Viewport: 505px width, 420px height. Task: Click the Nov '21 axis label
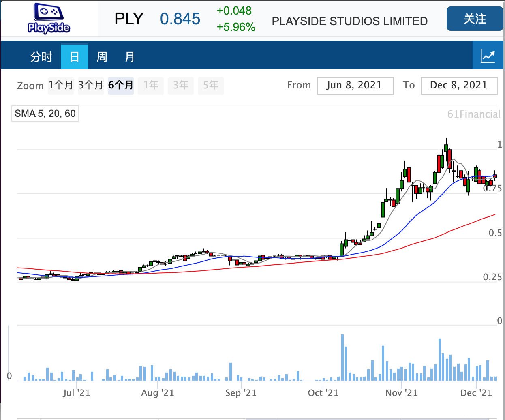(x=402, y=393)
